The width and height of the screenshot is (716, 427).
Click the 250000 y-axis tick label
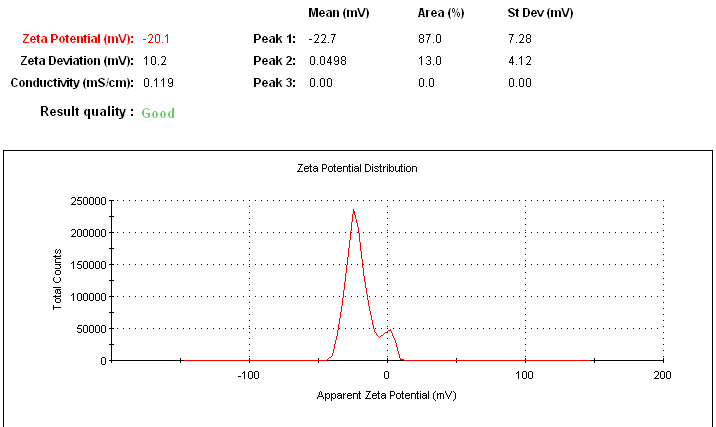pyautogui.click(x=85, y=200)
